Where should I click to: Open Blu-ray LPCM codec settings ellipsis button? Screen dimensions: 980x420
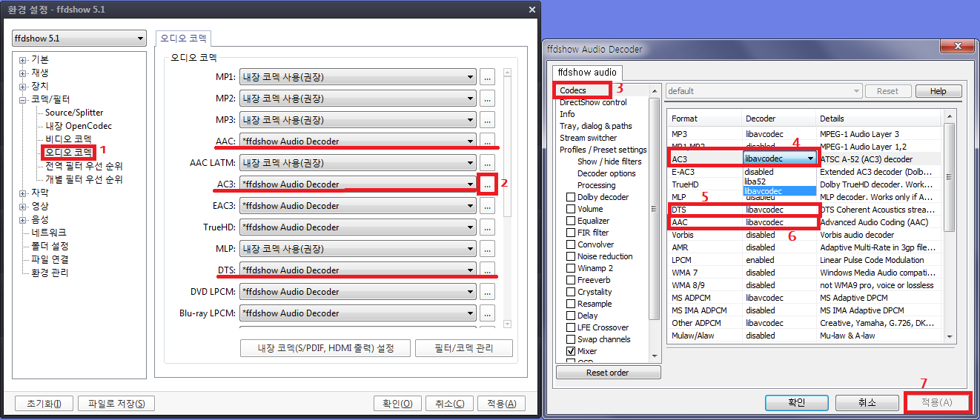tap(486, 313)
